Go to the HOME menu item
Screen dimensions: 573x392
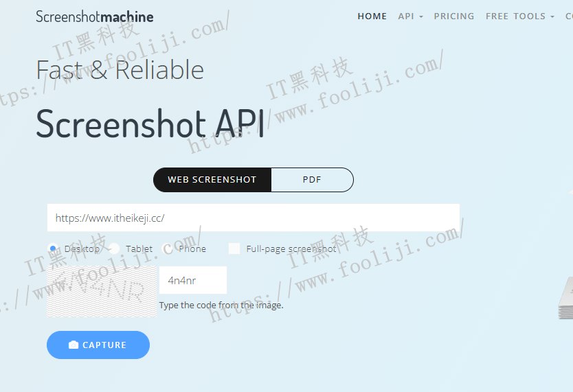coord(372,16)
